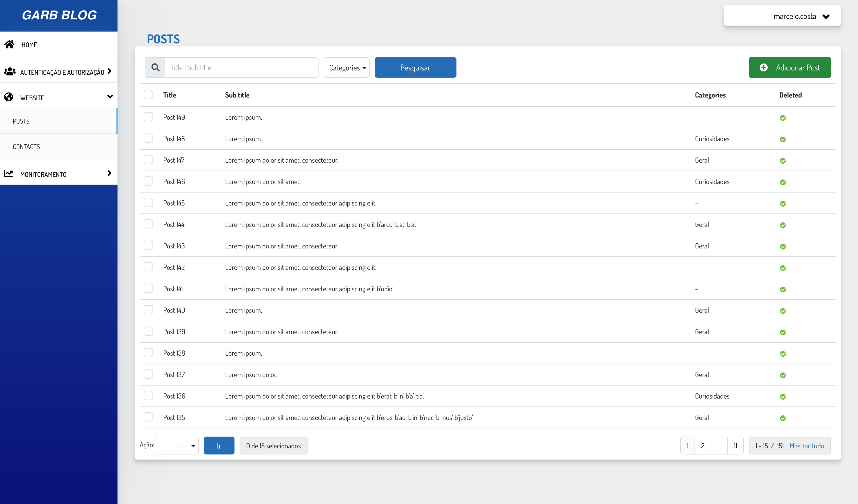Check the box next to Post 140

click(x=148, y=310)
